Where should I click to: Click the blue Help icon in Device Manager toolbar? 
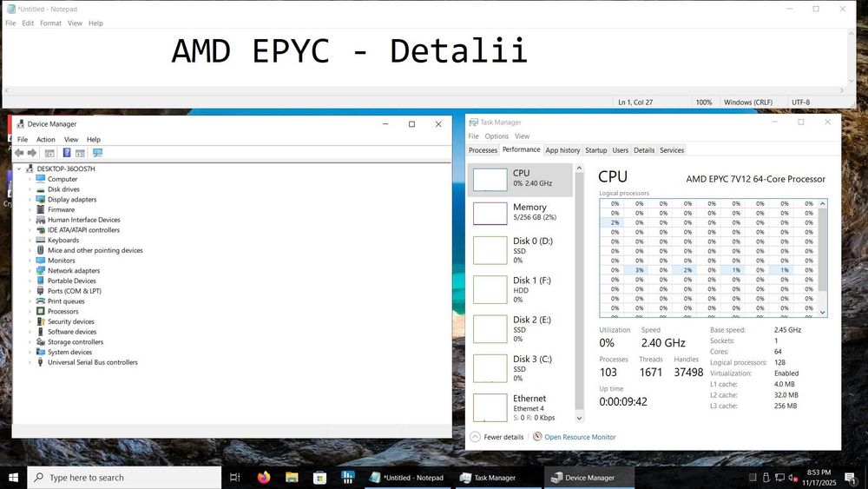coord(67,153)
